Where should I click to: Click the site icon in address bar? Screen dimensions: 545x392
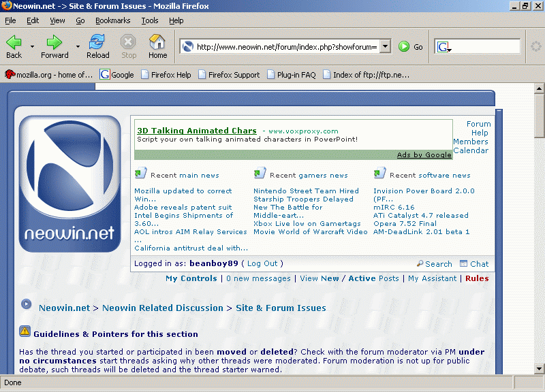click(x=188, y=46)
